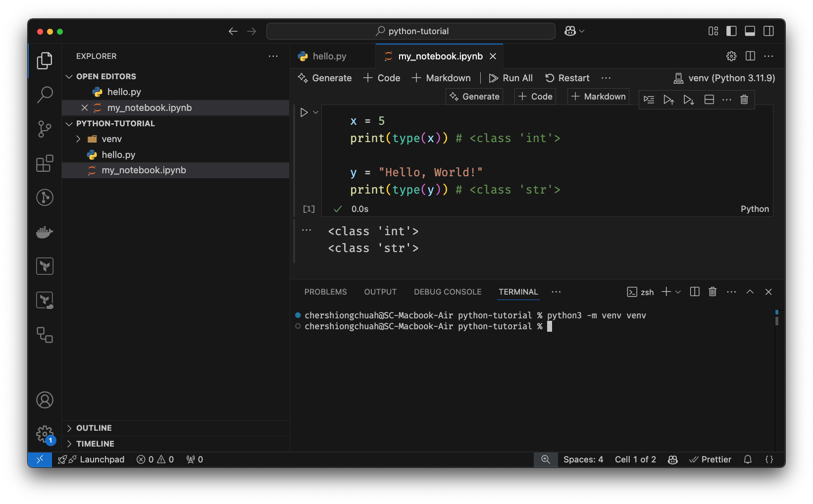Delete the cell using trash icon

click(744, 100)
